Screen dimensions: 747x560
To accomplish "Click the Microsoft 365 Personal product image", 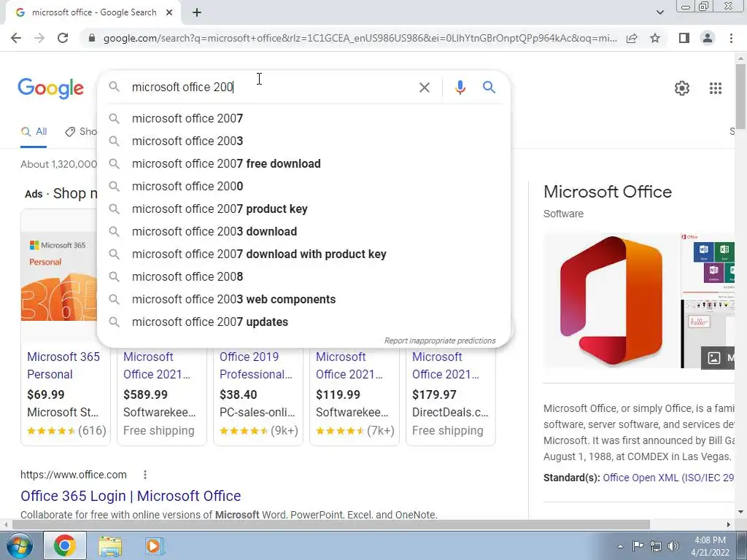I will click(x=59, y=278).
